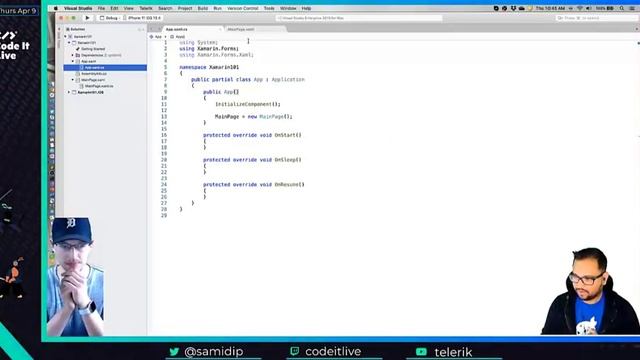Select MainPage.xaml.cs in the Solution pad
The image size is (640, 360).
(99, 86)
